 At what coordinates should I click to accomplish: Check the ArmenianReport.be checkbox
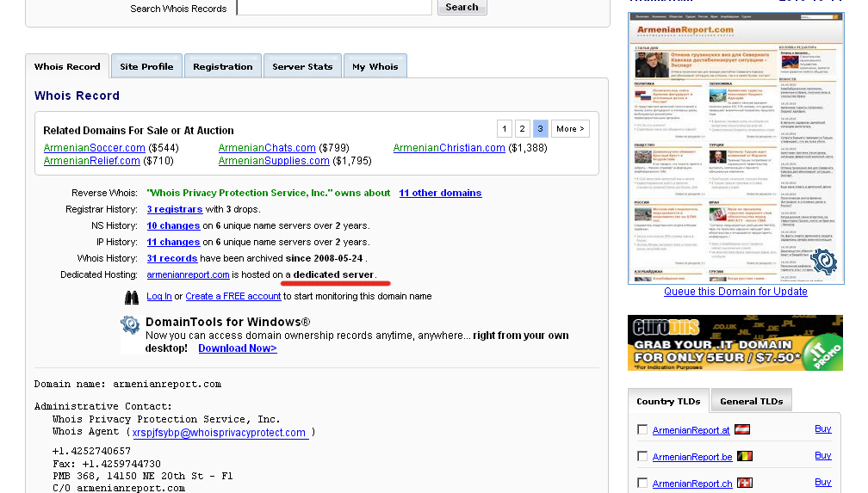(x=642, y=457)
